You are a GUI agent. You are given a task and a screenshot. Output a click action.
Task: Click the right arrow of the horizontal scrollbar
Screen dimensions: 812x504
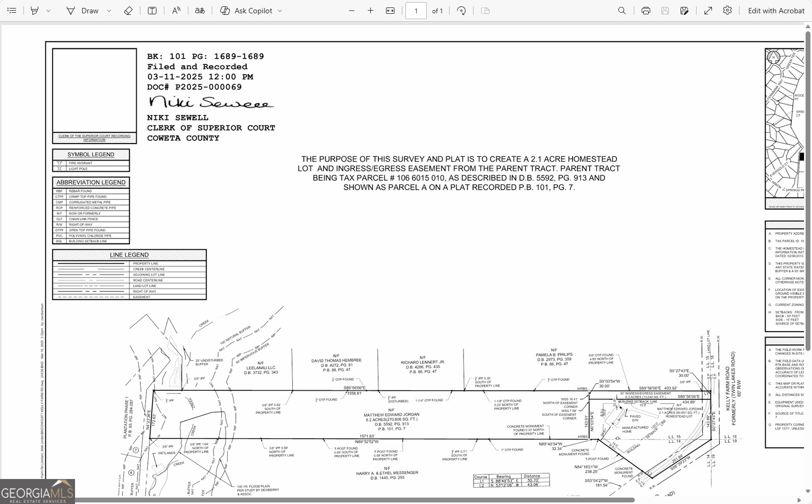point(799,500)
